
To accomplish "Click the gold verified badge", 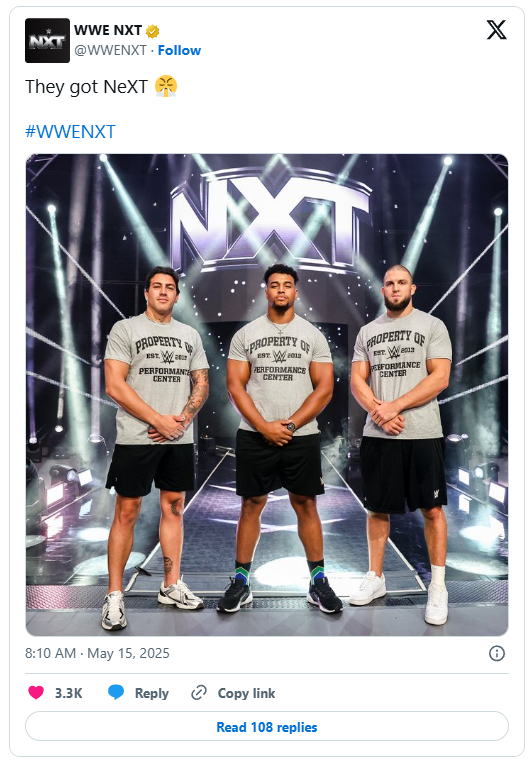I will [x=153, y=31].
